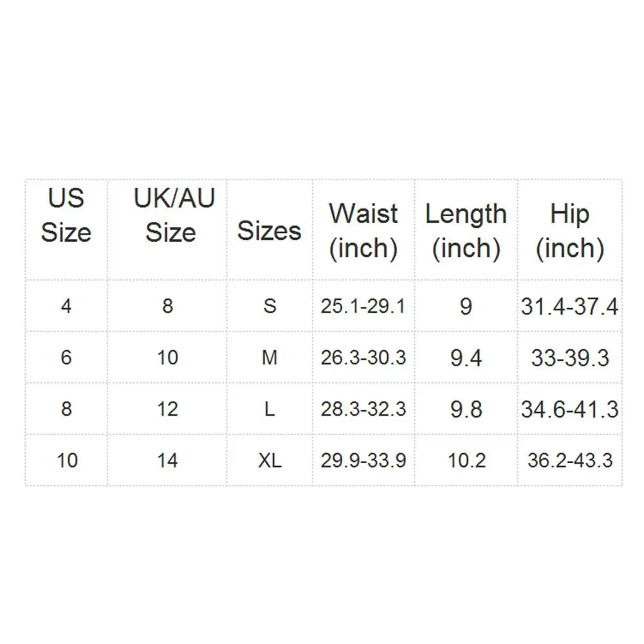Select the S size cell
This screenshot has height=644, width=644.
270,306
